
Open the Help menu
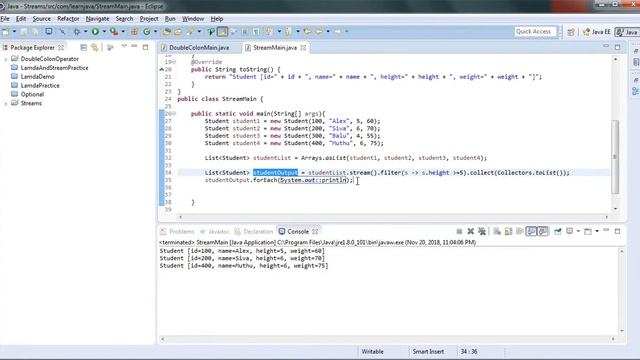coord(217,19)
